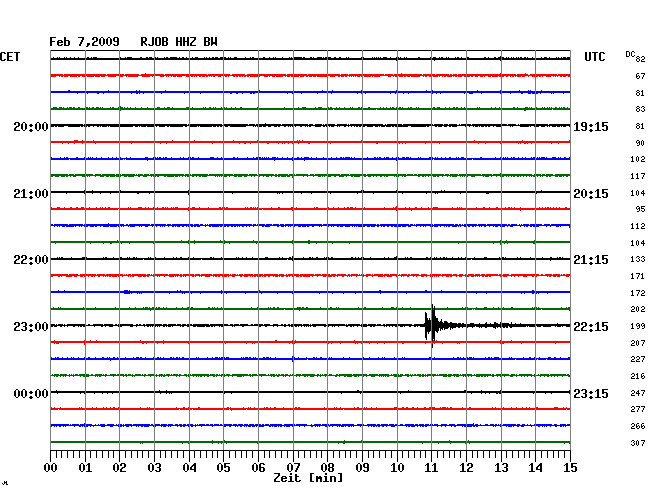
Task: Click the earthquake waveform burst on 23:00 trace
Action: pyautogui.click(x=432, y=326)
